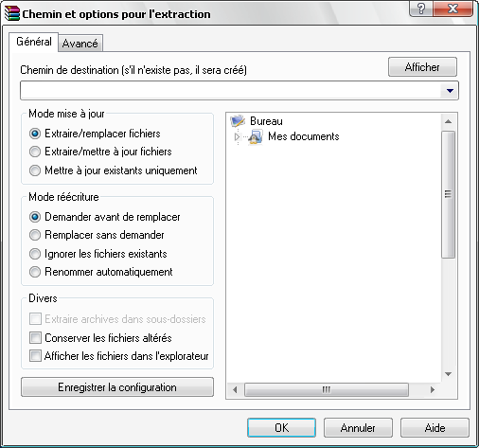Click the Bureau desktop folder icon

click(x=238, y=120)
